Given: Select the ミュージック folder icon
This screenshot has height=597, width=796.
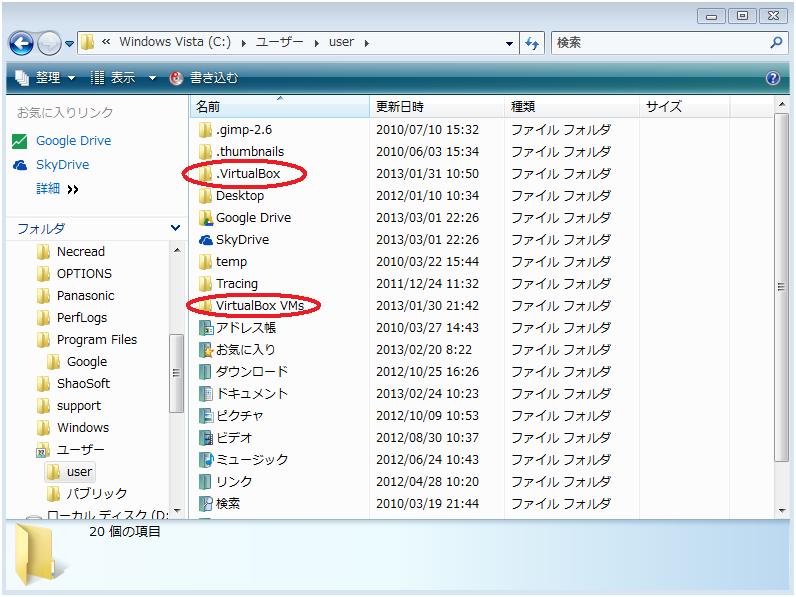Looking at the screenshot, I should tap(206, 460).
